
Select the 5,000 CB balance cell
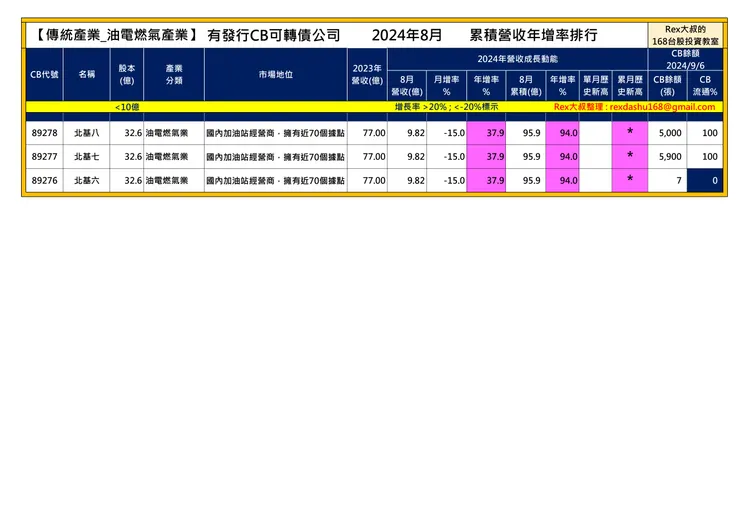pos(667,133)
